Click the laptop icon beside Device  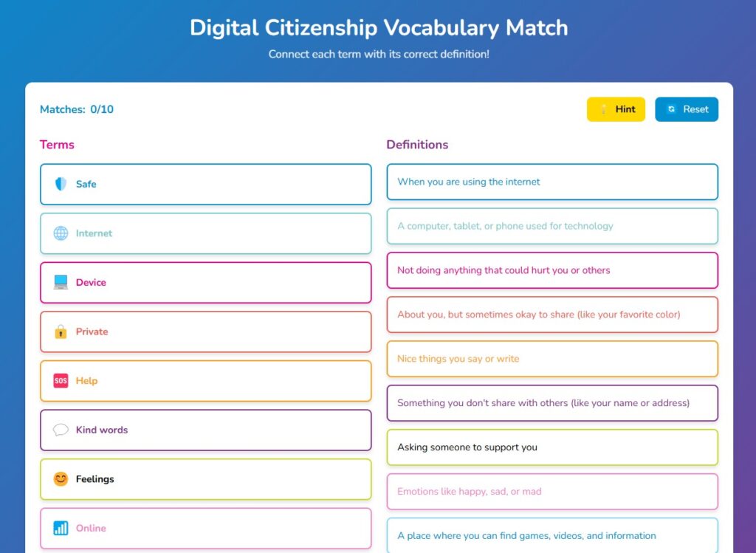(61, 282)
